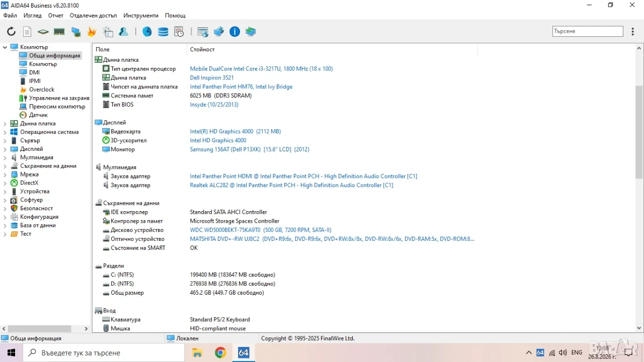Expand the Сървър tree node
This screenshot has height=362, width=644.
click(x=5, y=141)
